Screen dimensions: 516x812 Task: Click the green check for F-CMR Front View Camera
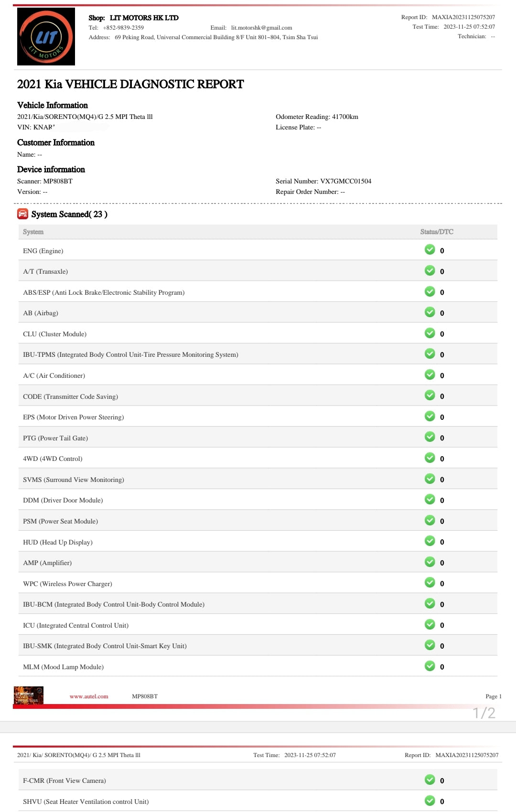(430, 780)
